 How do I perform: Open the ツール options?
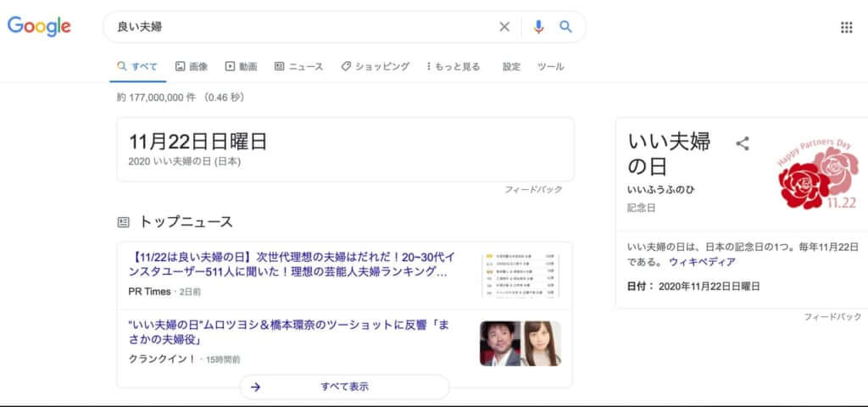551,66
